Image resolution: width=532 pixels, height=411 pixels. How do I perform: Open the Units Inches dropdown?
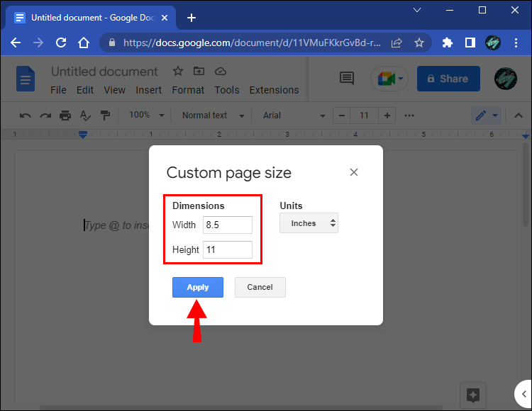(309, 223)
